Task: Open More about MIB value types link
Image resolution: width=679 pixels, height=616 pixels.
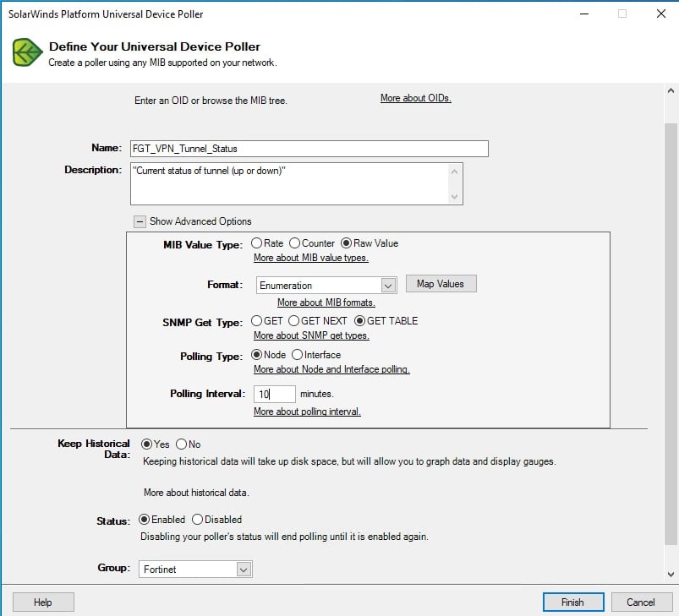Action: click(311, 258)
